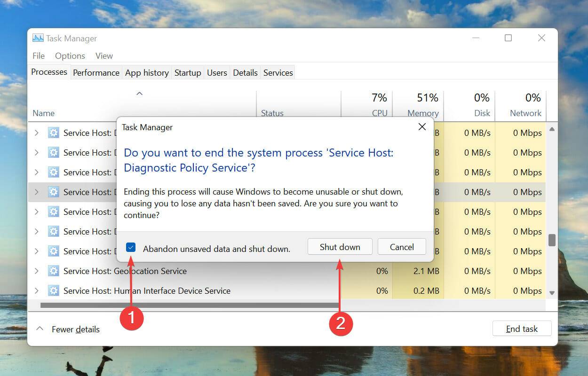Image resolution: width=588 pixels, height=376 pixels.
Task: Click the '0.2 MB' memory value
Action: click(427, 291)
